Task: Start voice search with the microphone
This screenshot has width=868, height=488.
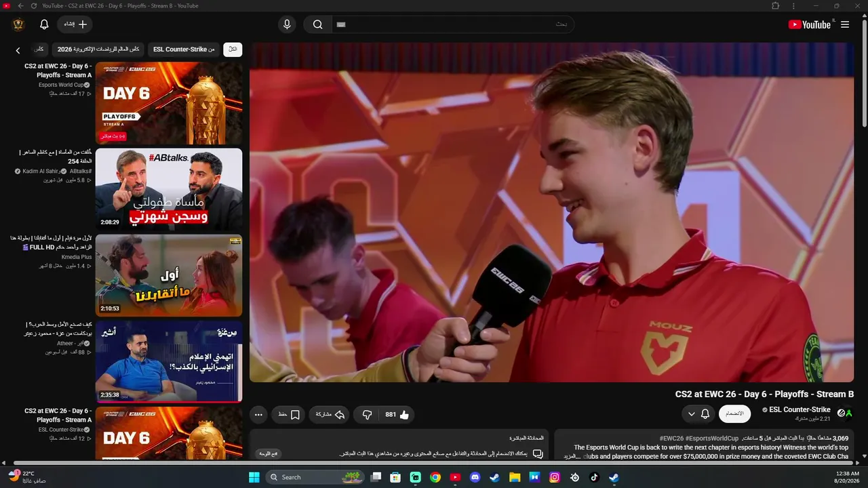Action: coord(287,24)
